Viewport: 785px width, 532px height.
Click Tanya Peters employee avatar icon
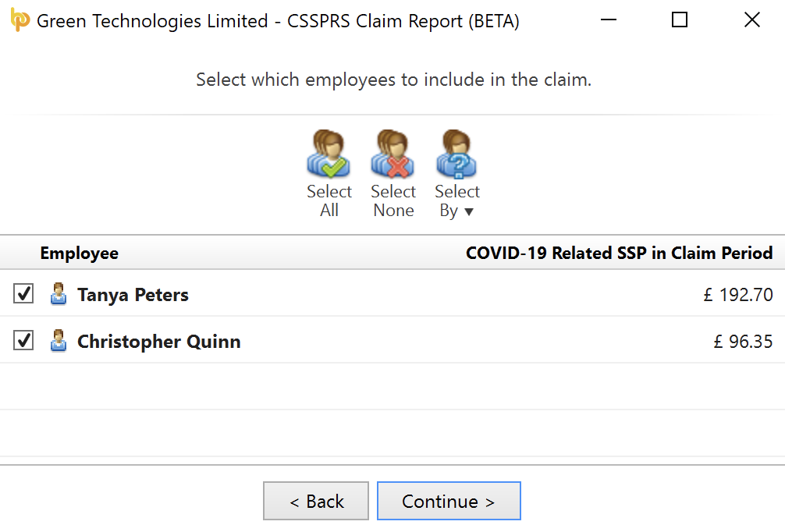click(59, 294)
